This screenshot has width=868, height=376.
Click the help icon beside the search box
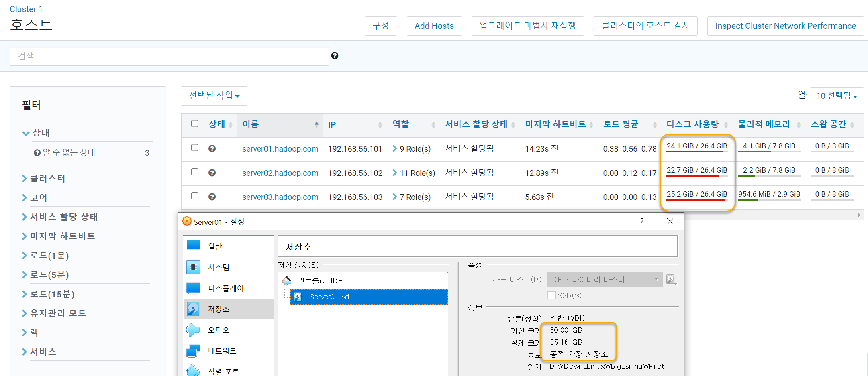(x=335, y=56)
